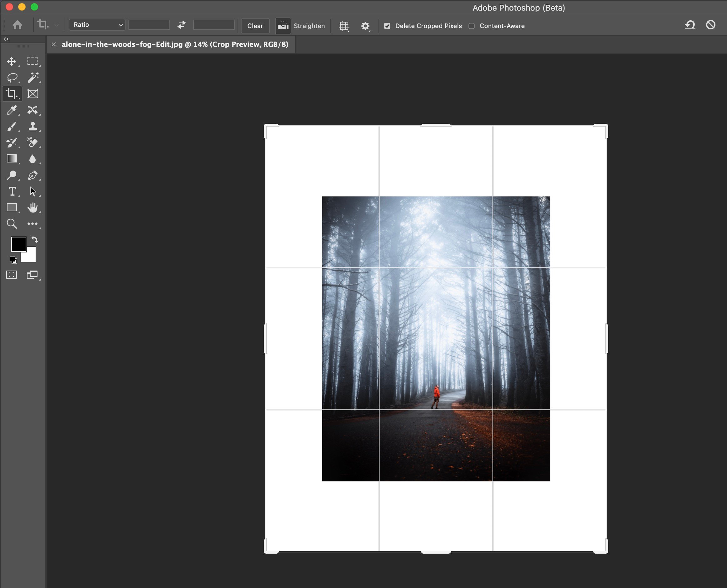Select the Clone Stamp tool
The image size is (727, 588).
point(33,126)
